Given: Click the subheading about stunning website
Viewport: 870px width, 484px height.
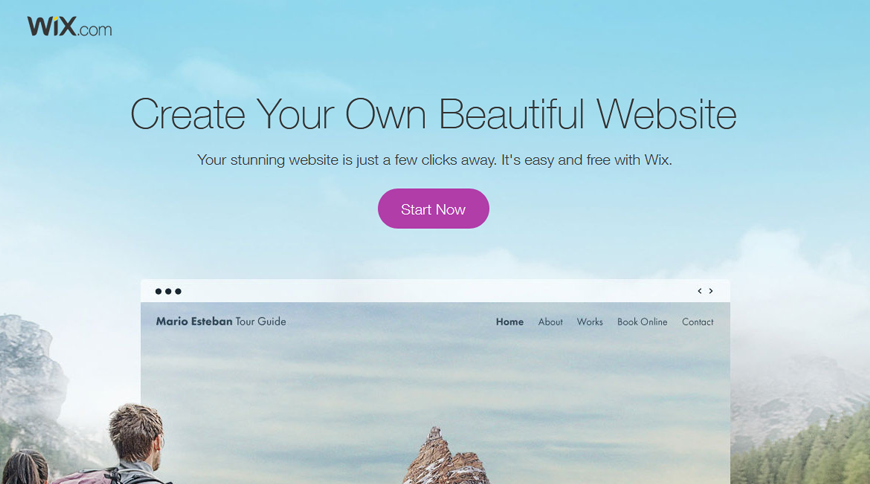Looking at the screenshot, I should click(x=434, y=160).
